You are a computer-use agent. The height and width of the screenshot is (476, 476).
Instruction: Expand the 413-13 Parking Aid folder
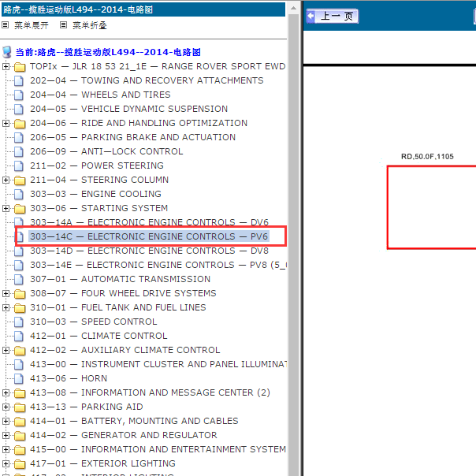click(6, 407)
